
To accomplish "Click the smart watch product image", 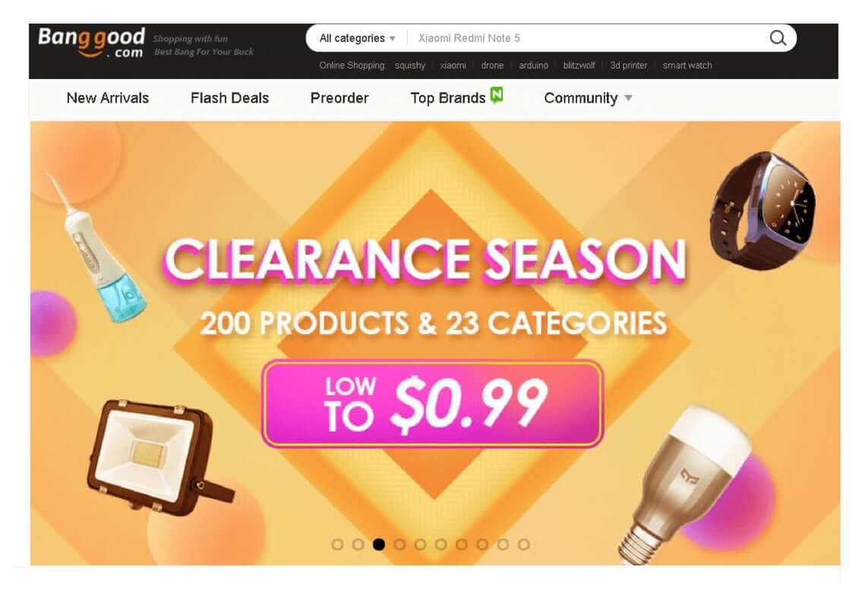I will tap(763, 211).
